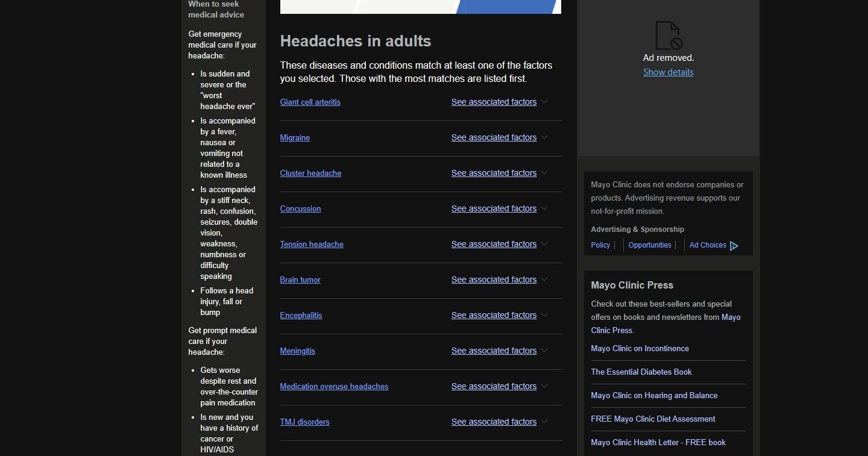
Task: Open the Giant cell arteritis condition page
Action: [310, 102]
